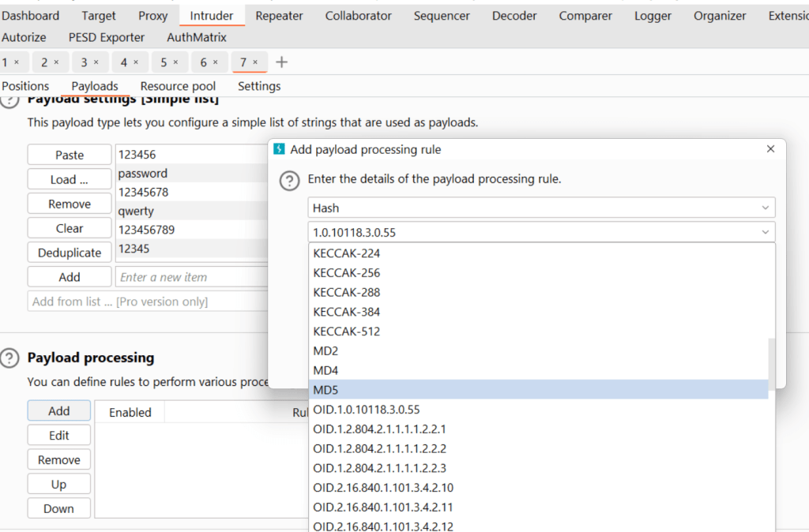Close the Add payload processing rule dialog
The width and height of the screenshot is (809, 532).
click(771, 149)
